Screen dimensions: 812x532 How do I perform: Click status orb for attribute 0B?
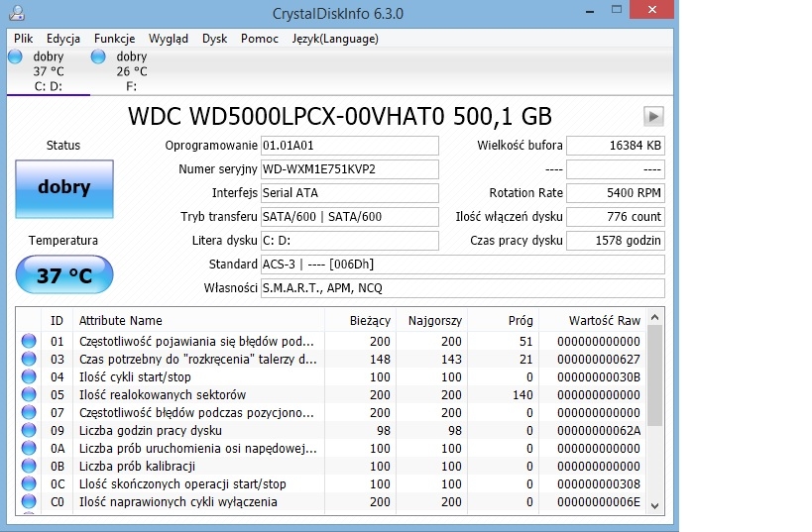29,466
